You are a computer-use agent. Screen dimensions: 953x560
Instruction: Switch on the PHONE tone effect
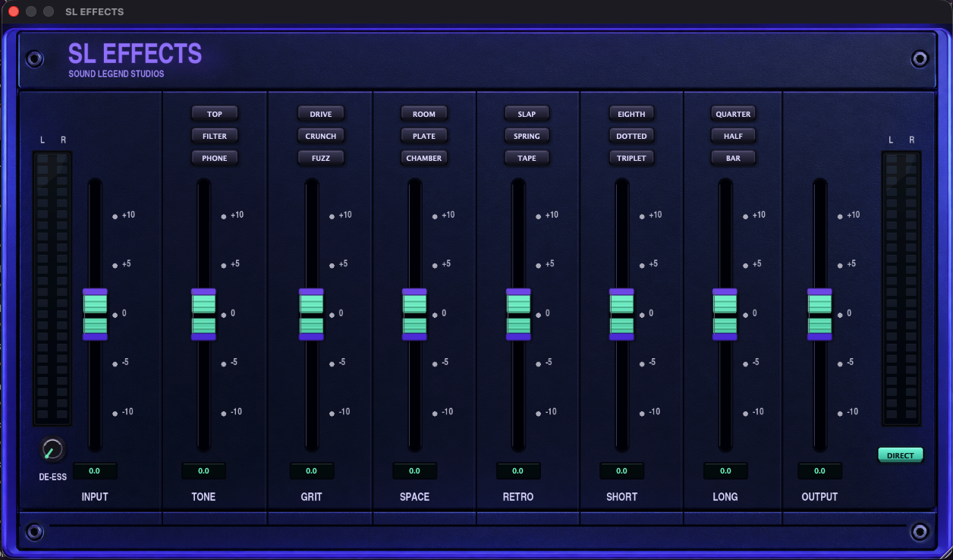point(215,158)
